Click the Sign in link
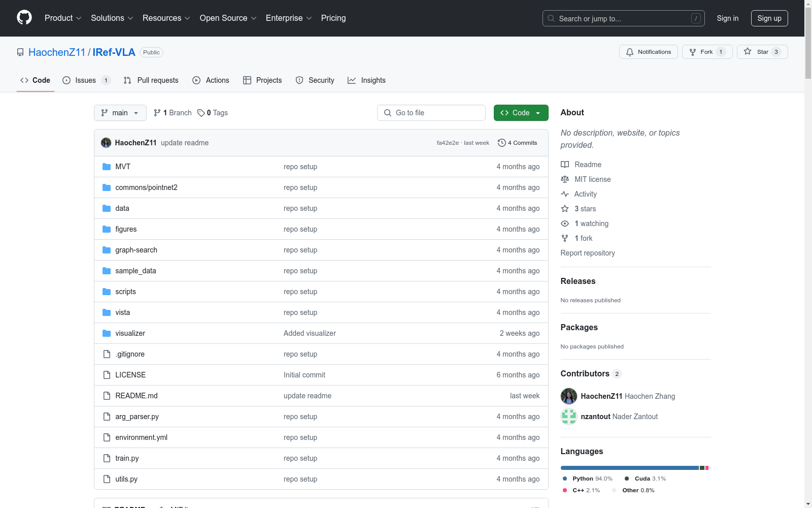812x508 pixels. click(728, 18)
